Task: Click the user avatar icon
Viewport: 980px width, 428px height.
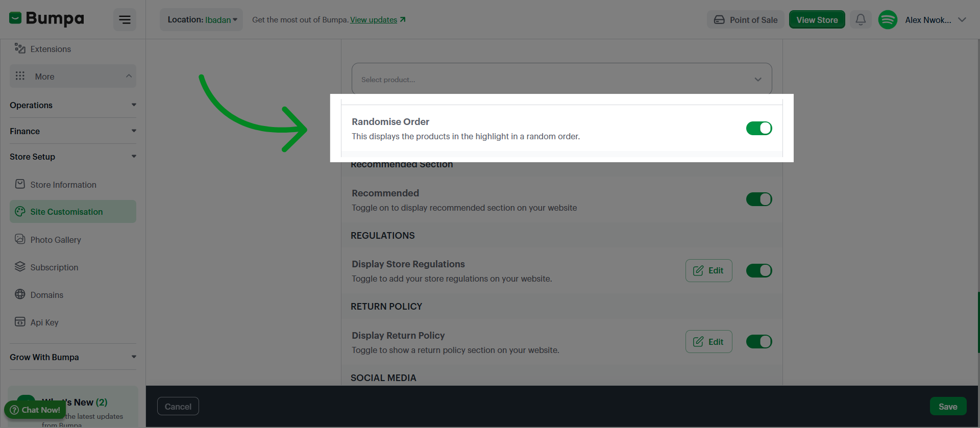Action: tap(888, 20)
